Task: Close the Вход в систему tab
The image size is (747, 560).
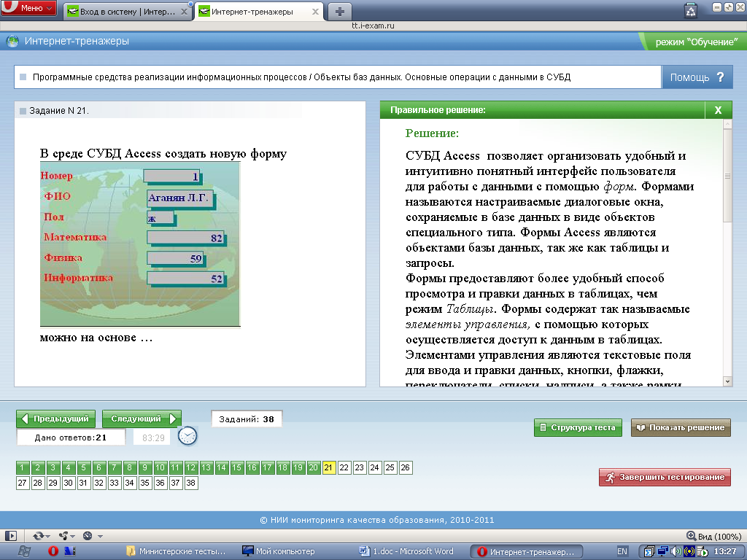Action: tap(184, 12)
